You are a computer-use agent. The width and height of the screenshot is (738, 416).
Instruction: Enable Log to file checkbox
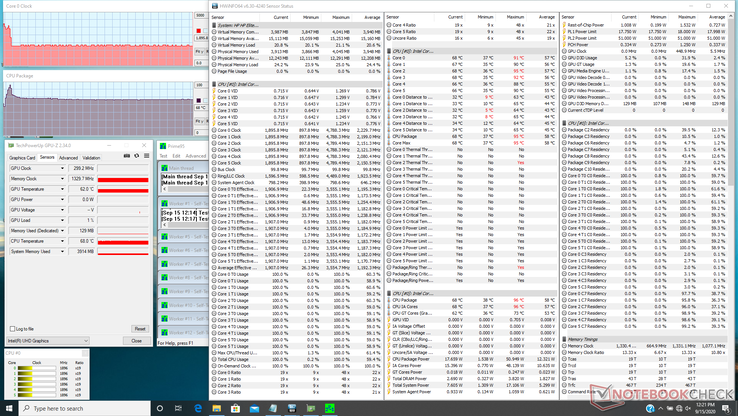tap(13, 329)
